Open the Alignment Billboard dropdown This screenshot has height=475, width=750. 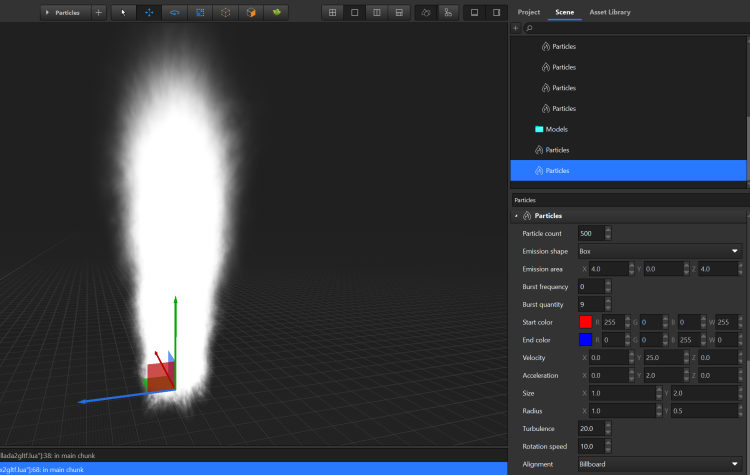pos(659,465)
